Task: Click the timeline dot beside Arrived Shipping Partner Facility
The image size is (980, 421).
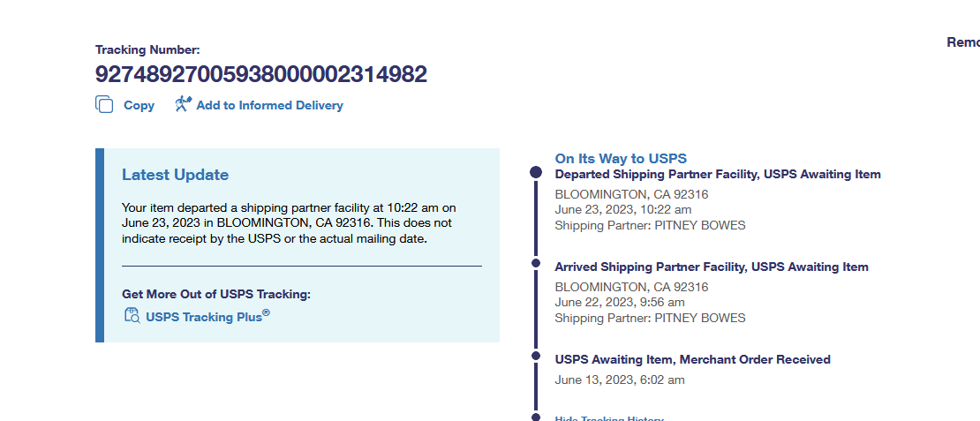Action: click(536, 263)
